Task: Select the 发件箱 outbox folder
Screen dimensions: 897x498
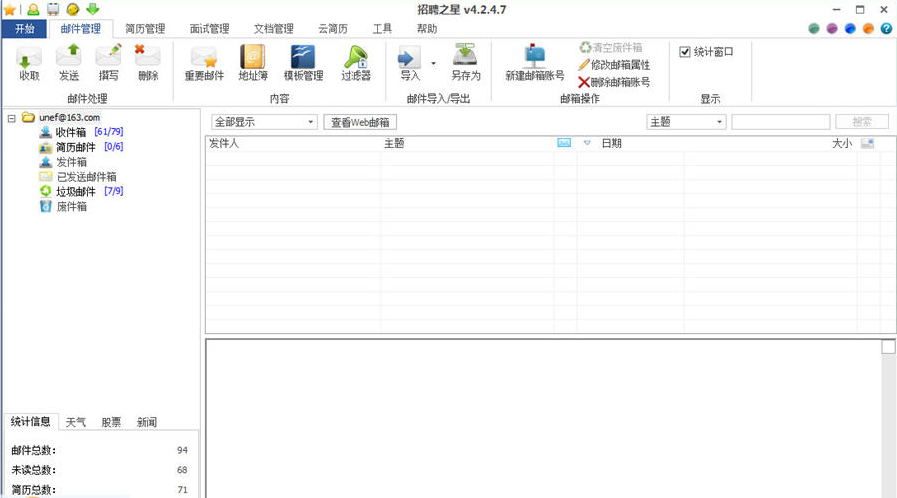Action: 71,162
